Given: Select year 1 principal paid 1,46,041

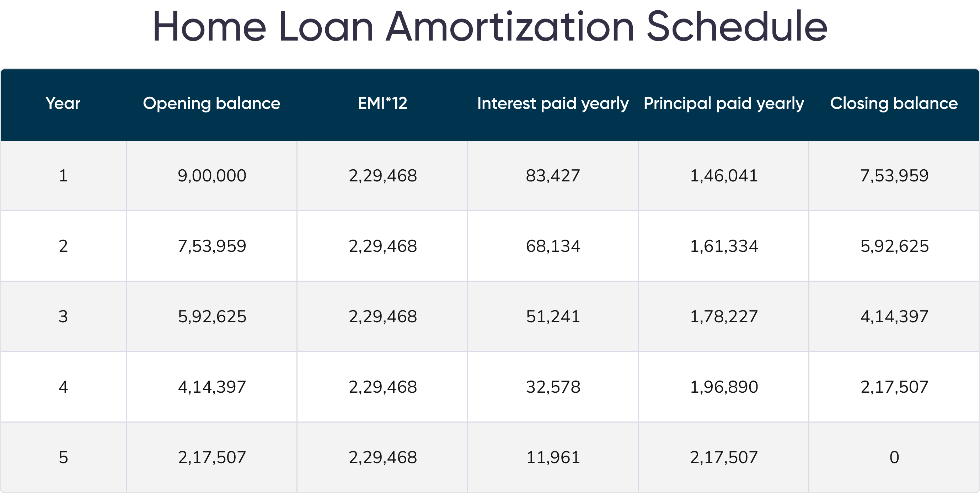Looking at the screenshot, I should pyautogui.click(x=724, y=175).
